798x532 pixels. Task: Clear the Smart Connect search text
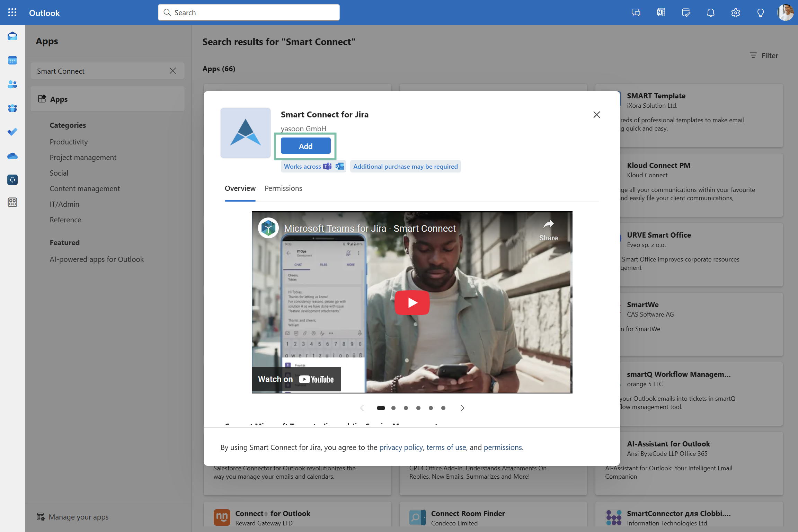173,71
